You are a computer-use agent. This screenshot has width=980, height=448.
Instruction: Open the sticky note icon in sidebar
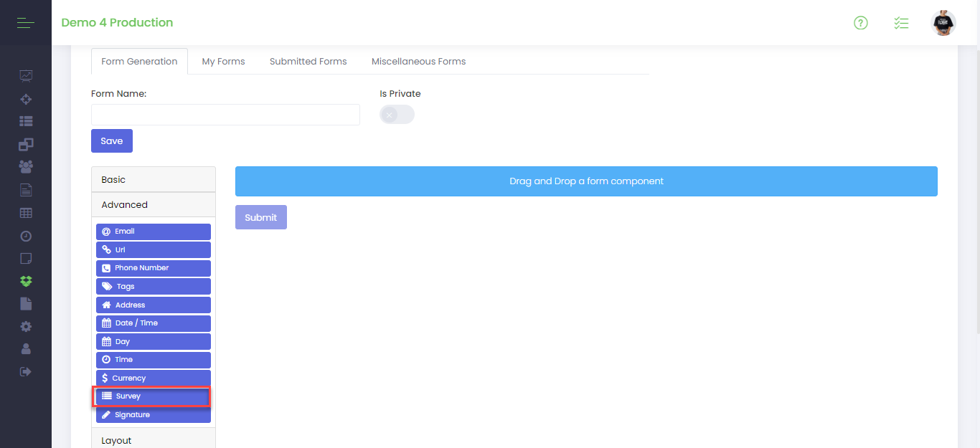pyautogui.click(x=26, y=258)
